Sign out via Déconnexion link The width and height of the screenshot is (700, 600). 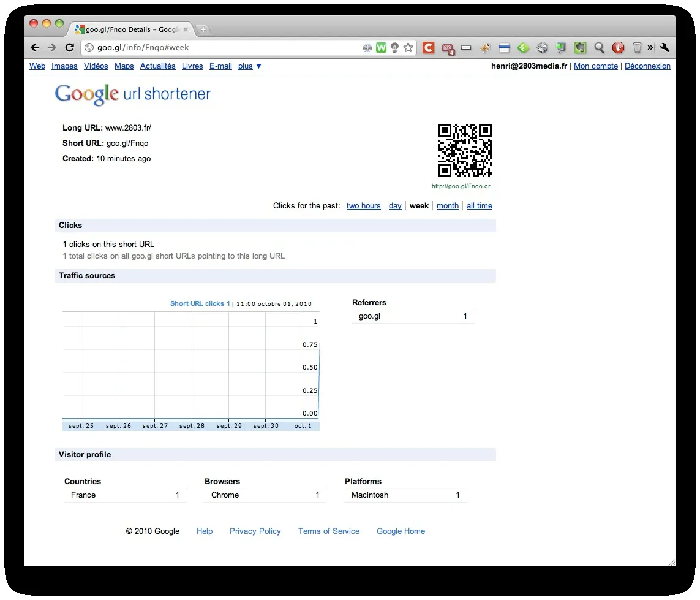(647, 66)
